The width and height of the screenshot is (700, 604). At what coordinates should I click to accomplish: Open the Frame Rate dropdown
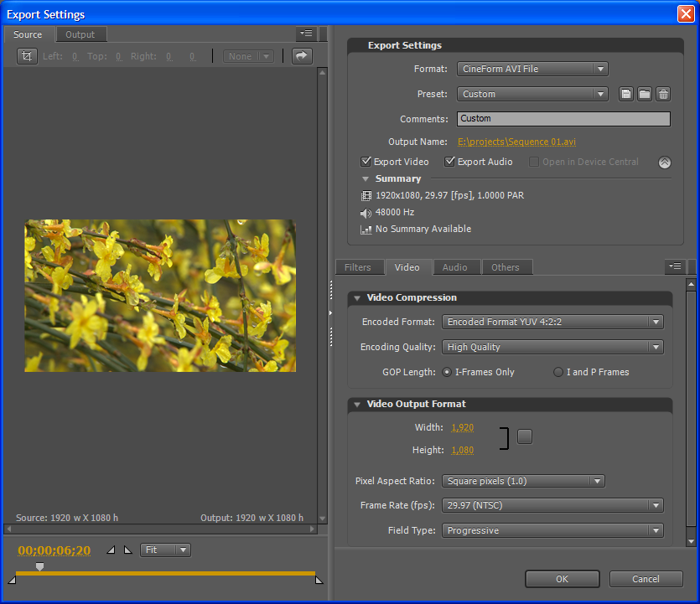552,505
